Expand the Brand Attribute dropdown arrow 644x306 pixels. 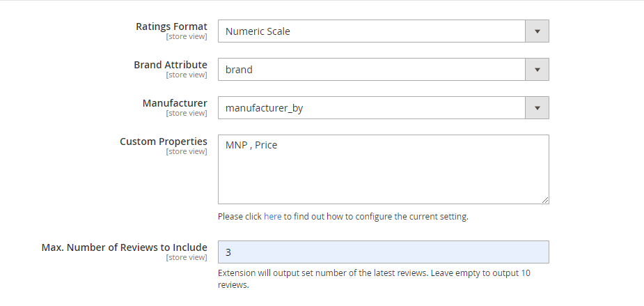point(537,70)
